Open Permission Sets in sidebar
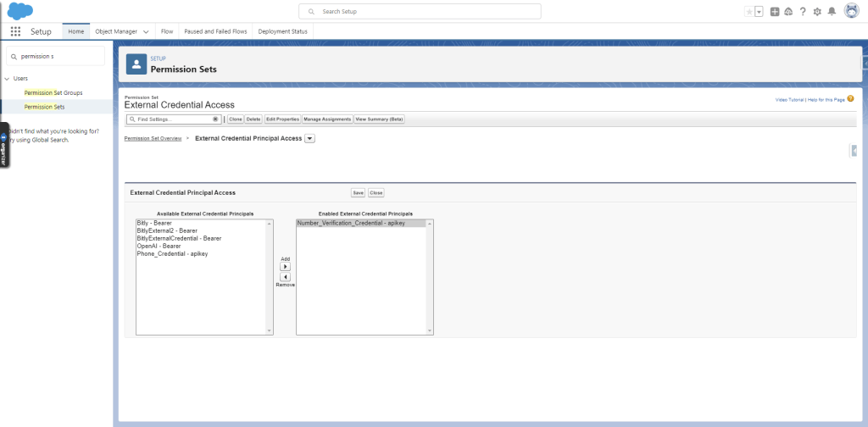This screenshot has width=868, height=427. pyautogui.click(x=44, y=107)
